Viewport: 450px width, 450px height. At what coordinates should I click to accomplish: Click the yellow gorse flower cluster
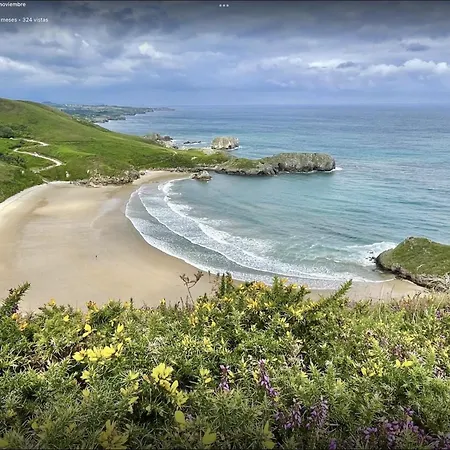click(97, 353)
